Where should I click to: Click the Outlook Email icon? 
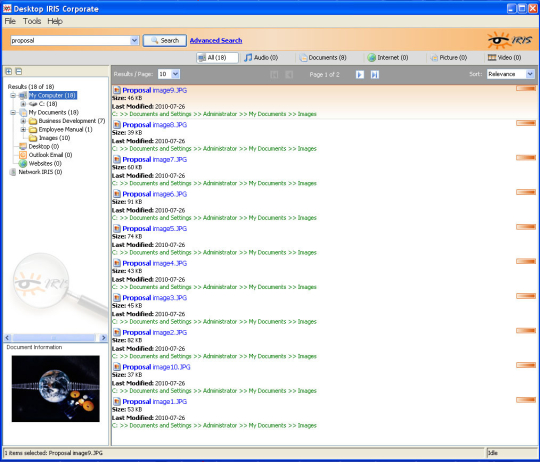[x=23, y=155]
